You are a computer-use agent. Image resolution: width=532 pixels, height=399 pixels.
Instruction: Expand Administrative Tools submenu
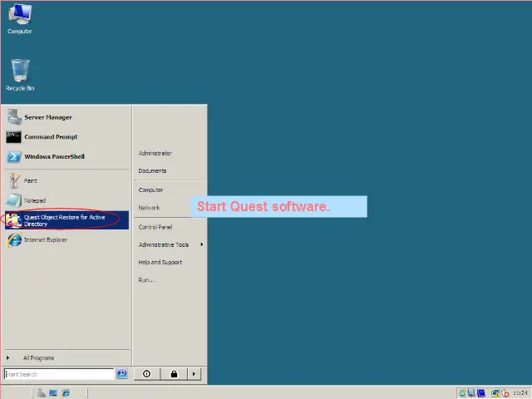click(164, 244)
